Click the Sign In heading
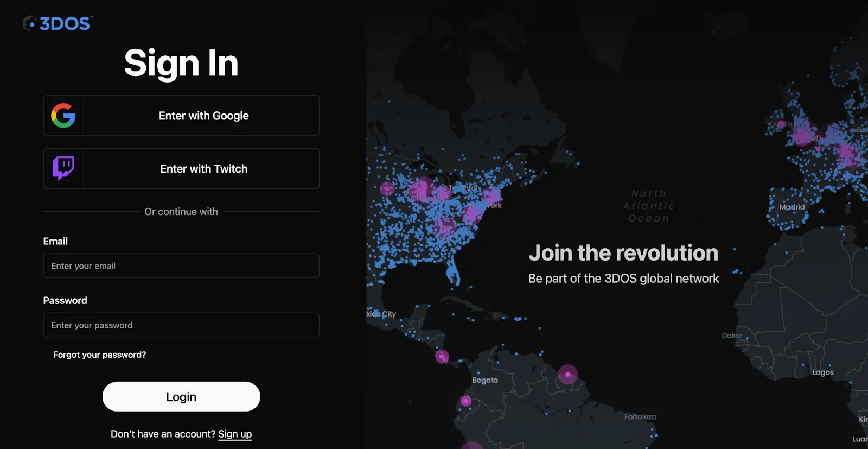This screenshot has width=868, height=449. [x=181, y=63]
